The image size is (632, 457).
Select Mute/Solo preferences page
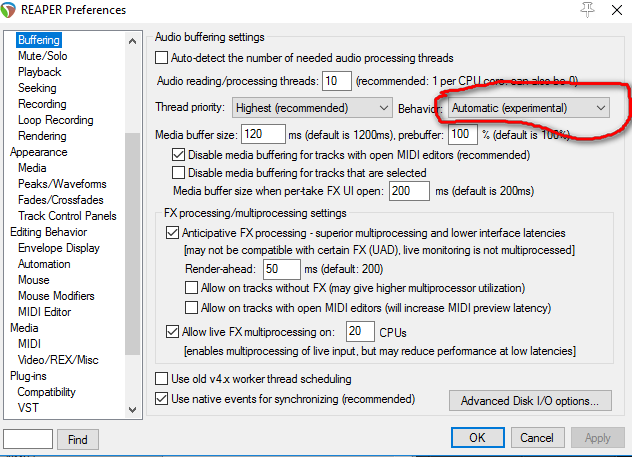pos(43,56)
